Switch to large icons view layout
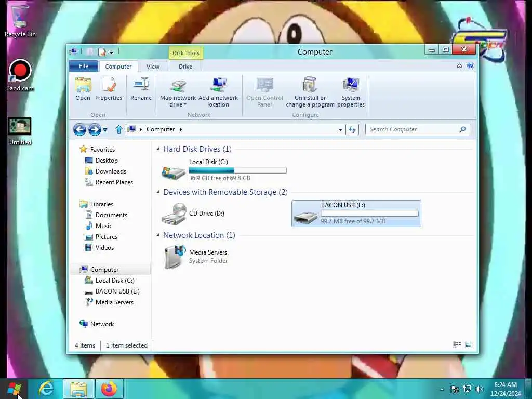This screenshot has height=399, width=532. point(469,345)
